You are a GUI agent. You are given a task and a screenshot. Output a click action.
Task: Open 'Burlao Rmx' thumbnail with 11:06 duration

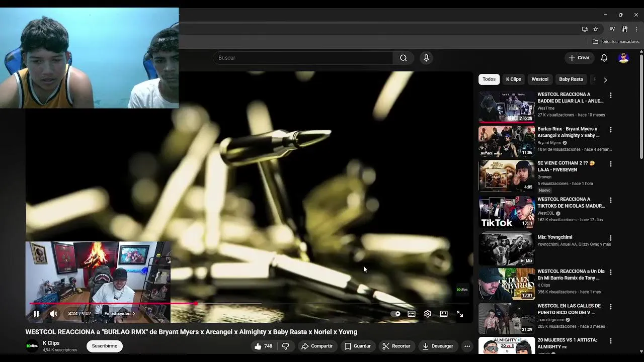[507, 141]
